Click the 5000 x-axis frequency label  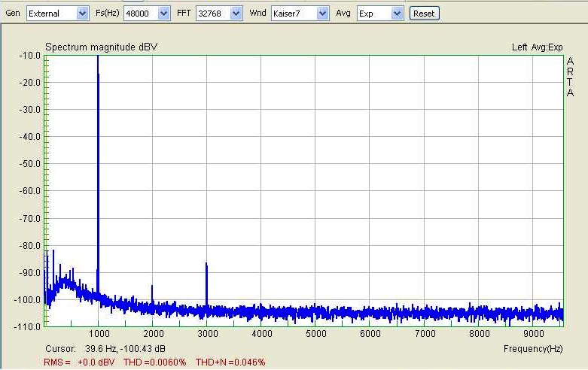(315, 334)
